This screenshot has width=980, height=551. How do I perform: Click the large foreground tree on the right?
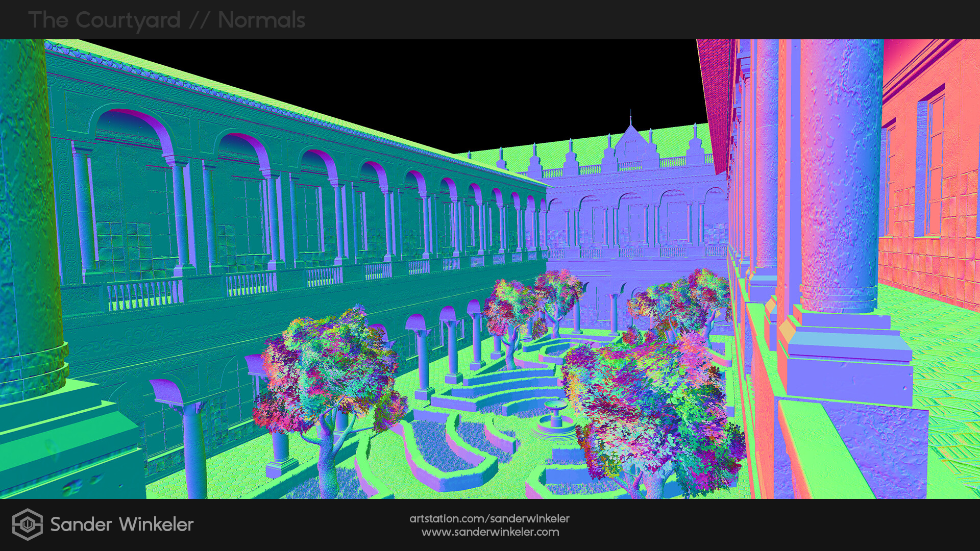pos(653,408)
